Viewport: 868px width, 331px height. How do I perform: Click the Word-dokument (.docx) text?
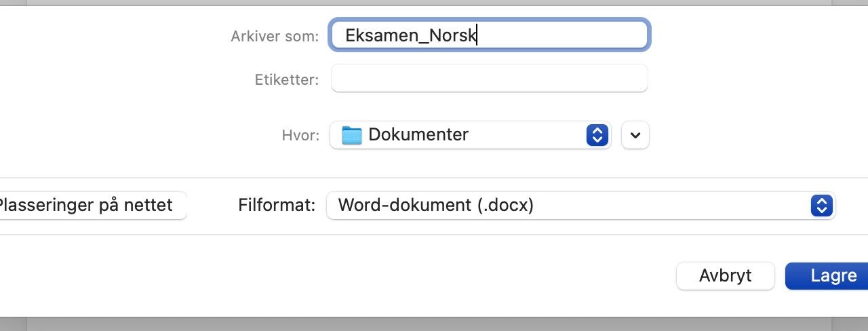pos(436,205)
